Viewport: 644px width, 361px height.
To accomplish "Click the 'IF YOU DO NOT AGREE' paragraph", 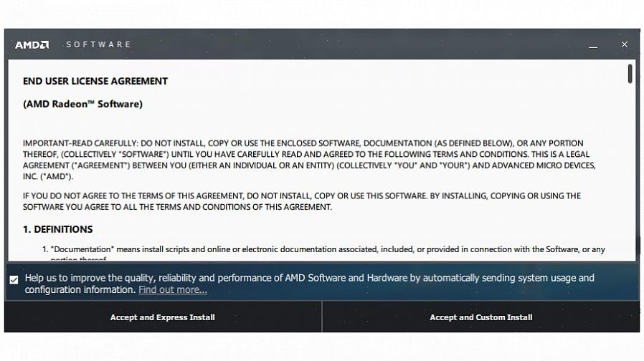I will point(301,201).
